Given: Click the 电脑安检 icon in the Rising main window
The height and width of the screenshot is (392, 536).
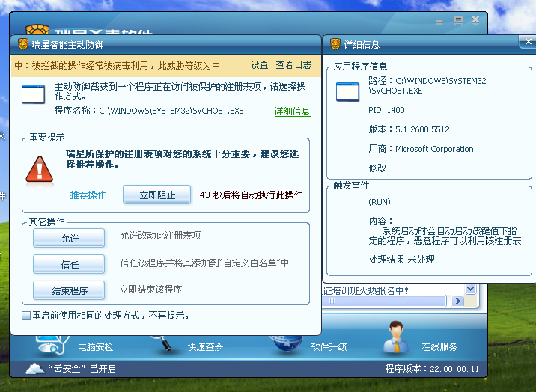Looking at the screenshot, I should [51, 345].
